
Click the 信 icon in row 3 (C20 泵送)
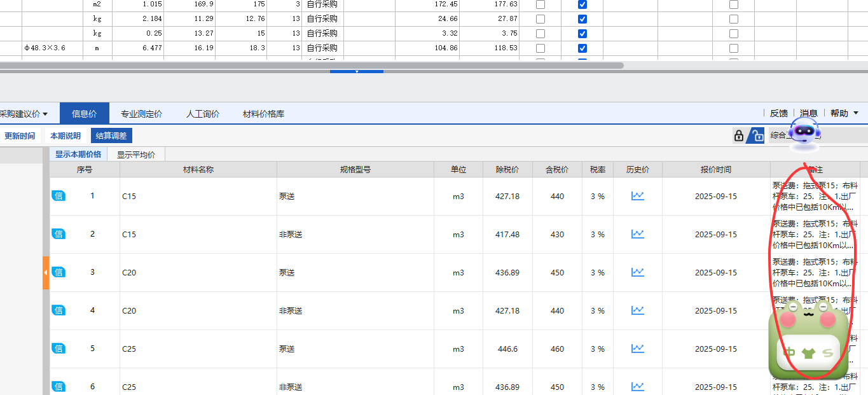[x=59, y=272]
